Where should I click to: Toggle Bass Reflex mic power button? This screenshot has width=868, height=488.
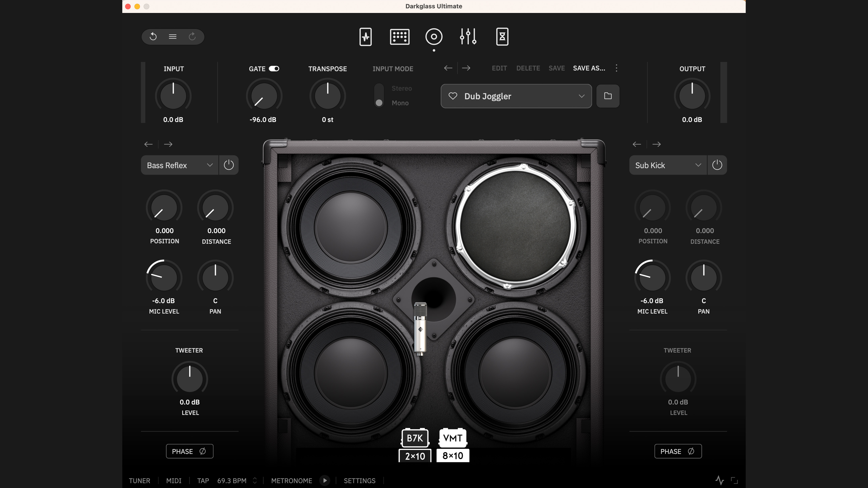click(229, 165)
